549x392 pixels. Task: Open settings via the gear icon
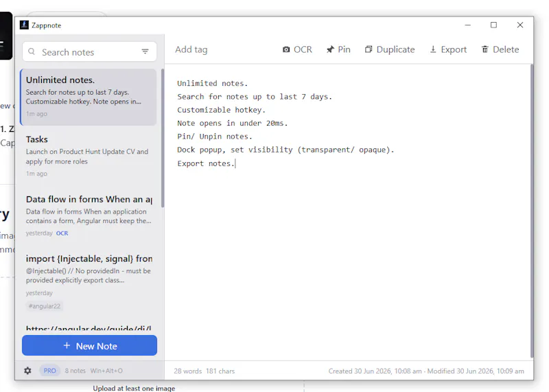(x=27, y=371)
